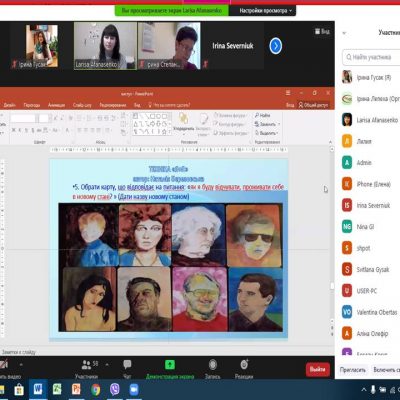Open the Viber icon in the taskbar
The height and width of the screenshot is (400, 400).
tap(115, 389)
